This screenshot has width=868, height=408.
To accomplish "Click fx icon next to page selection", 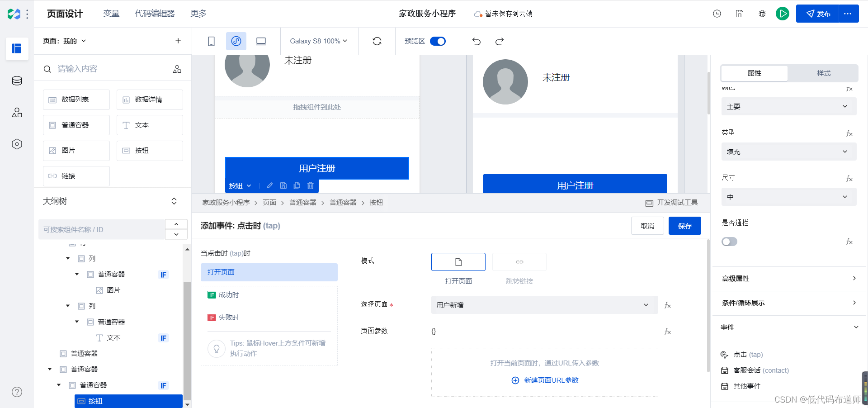I will [x=668, y=305].
